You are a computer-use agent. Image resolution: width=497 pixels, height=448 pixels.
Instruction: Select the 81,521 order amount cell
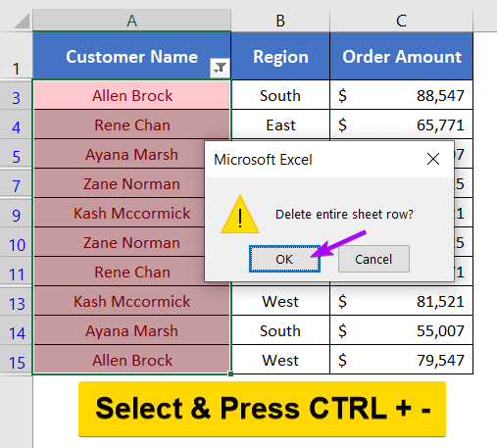click(x=401, y=301)
